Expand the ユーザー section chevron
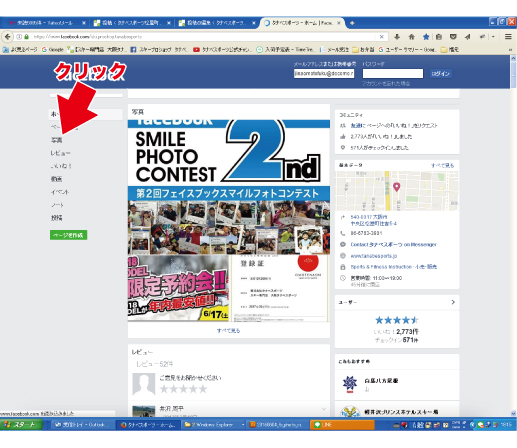This screenshot has width=517, height=448. click(453, 302)
